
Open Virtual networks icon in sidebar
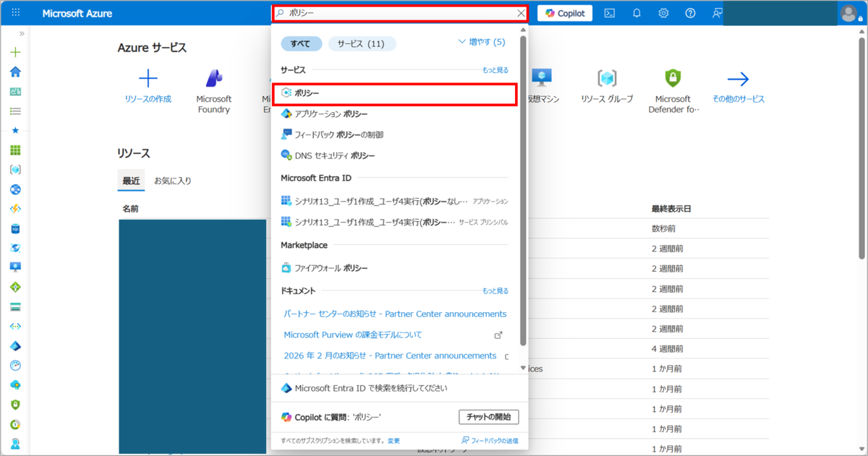(15, 327)
